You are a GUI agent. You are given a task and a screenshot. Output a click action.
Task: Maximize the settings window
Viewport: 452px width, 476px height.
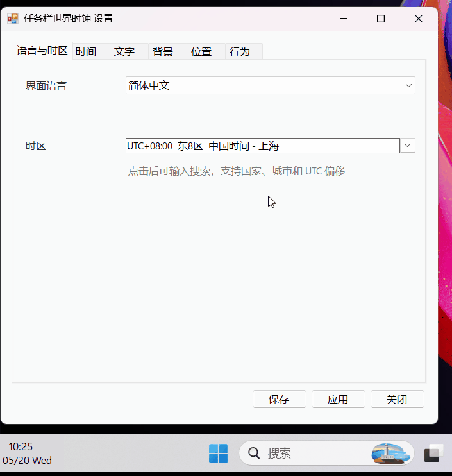[x=381, y=19]
